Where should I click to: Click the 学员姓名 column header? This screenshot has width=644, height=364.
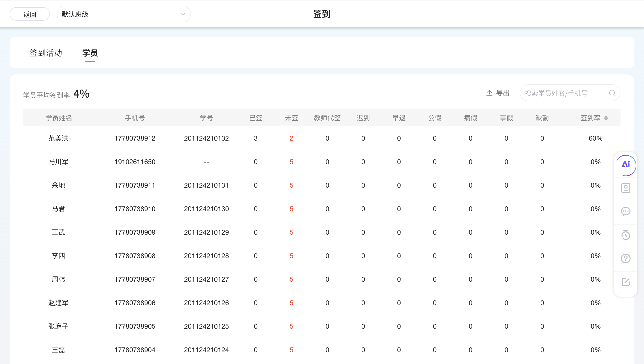(59, 118)
